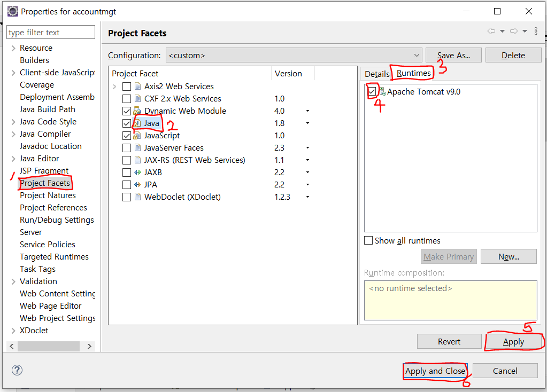The image size is (547, 392).
Task: Click the JAXB facet icon
Action: (x=138, y=173)
